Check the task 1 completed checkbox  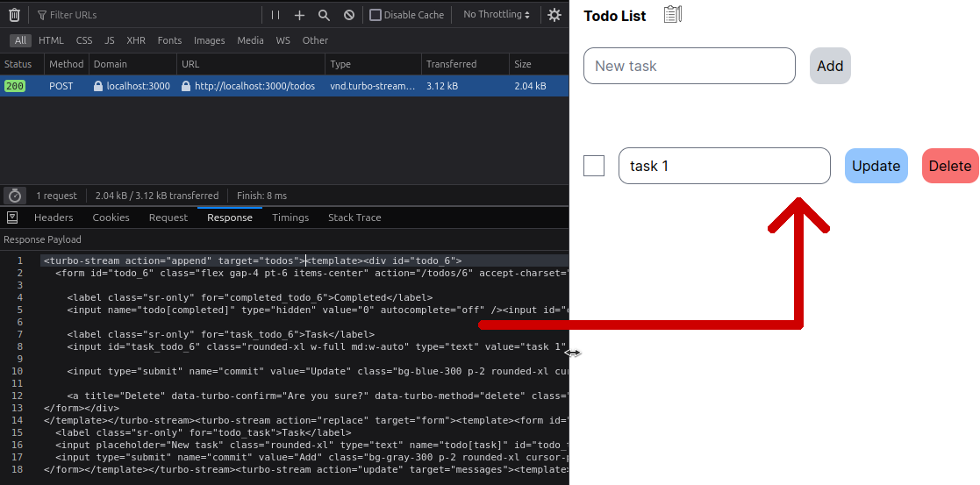coord(594,166)
